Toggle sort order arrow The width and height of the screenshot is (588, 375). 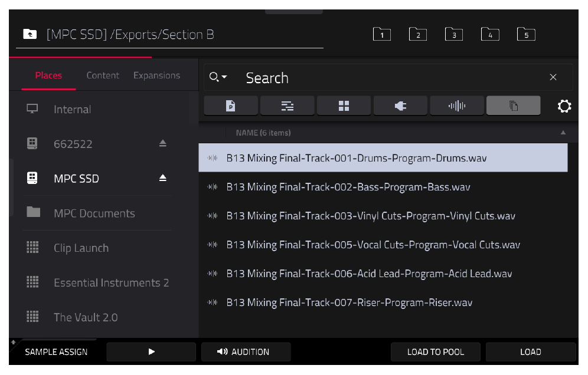click(563, 133)
